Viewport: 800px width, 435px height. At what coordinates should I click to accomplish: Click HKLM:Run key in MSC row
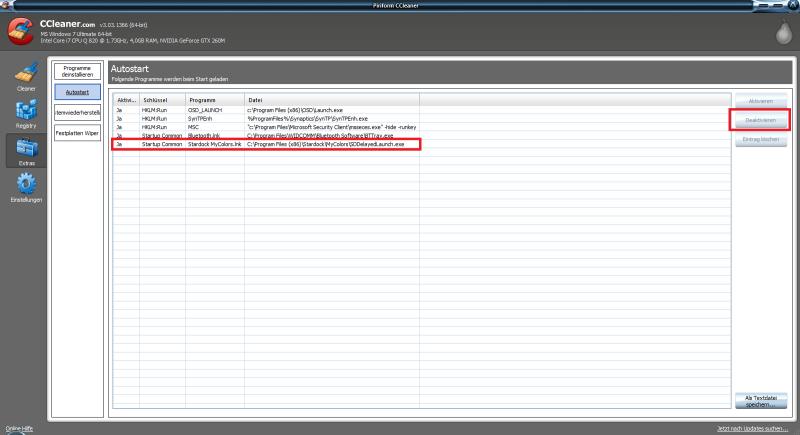[154, 127]
